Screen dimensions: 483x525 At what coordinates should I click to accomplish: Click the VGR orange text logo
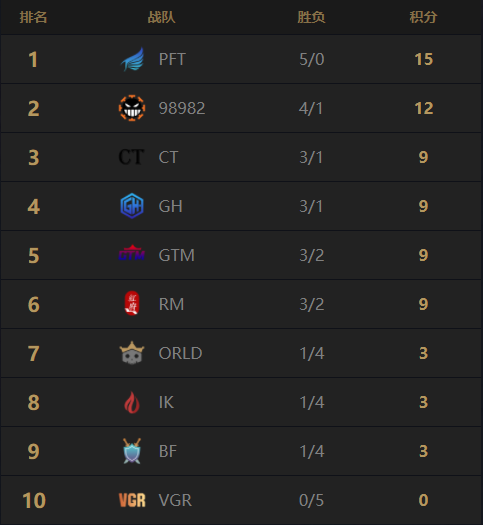pyautogui.click(x=132, y=501)
